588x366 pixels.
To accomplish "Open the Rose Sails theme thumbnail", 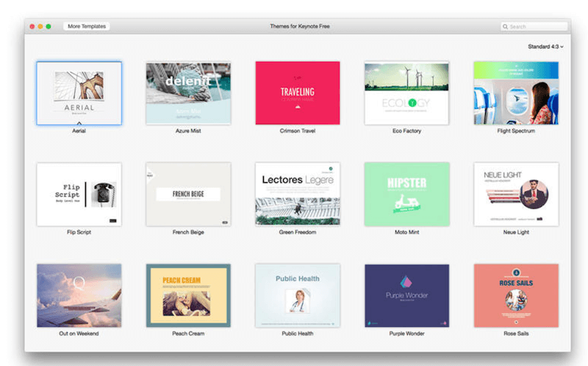I will (x=516, y=295).
